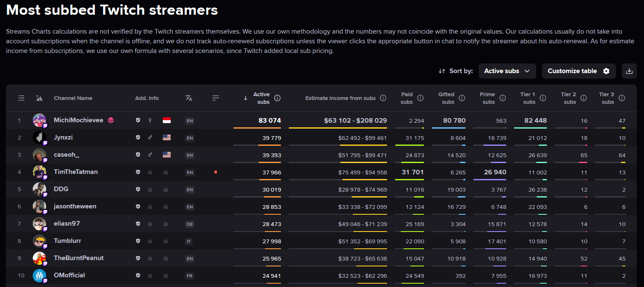Image resolution: width=644 pixels, height=287 pixels.
Task: Click the verified shield icon in DDG row
Action: coord(138,189)
